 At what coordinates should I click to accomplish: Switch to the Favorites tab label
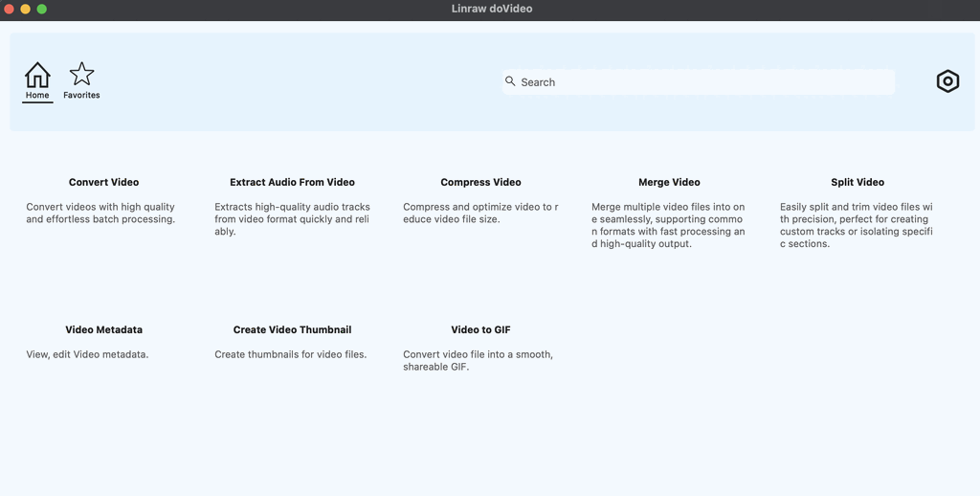[x=82, y=96]
